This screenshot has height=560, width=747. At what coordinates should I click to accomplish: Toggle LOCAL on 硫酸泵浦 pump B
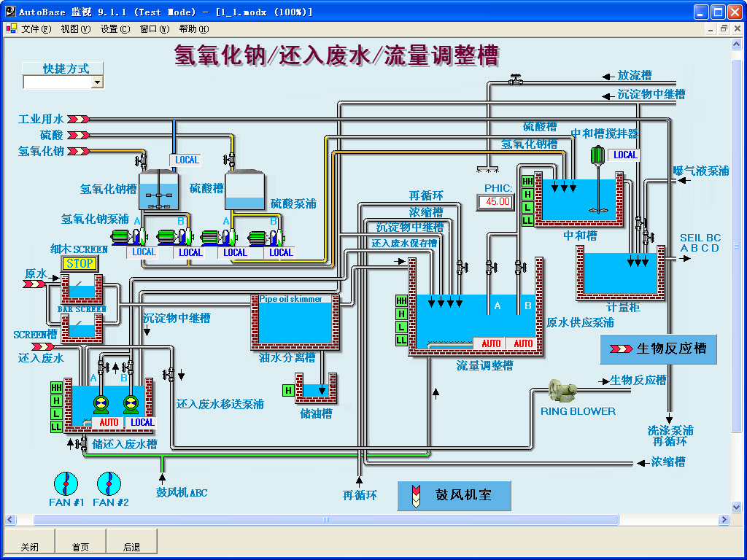280,252
